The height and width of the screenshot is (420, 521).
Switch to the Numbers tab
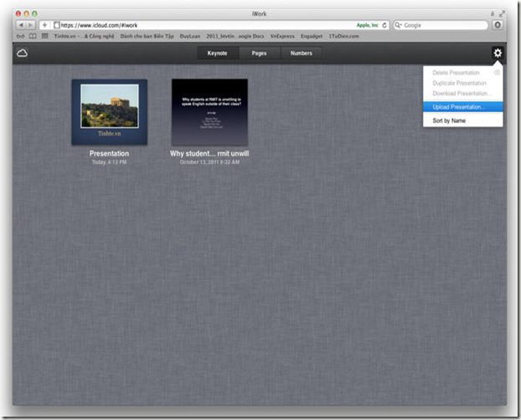pos(301,53)
